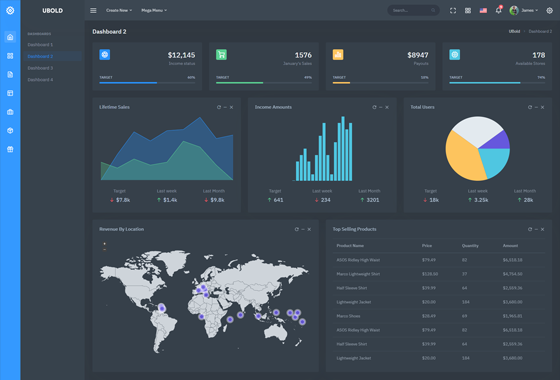This screenshot has height=380, width=560.
Task: Click the Available Stores target progress bar
Action: coord(497,83)
